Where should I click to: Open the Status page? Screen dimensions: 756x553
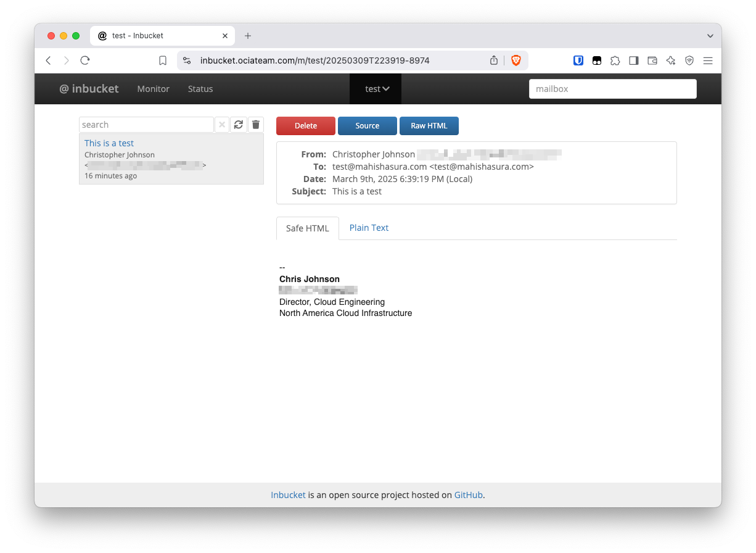[200, 88]
